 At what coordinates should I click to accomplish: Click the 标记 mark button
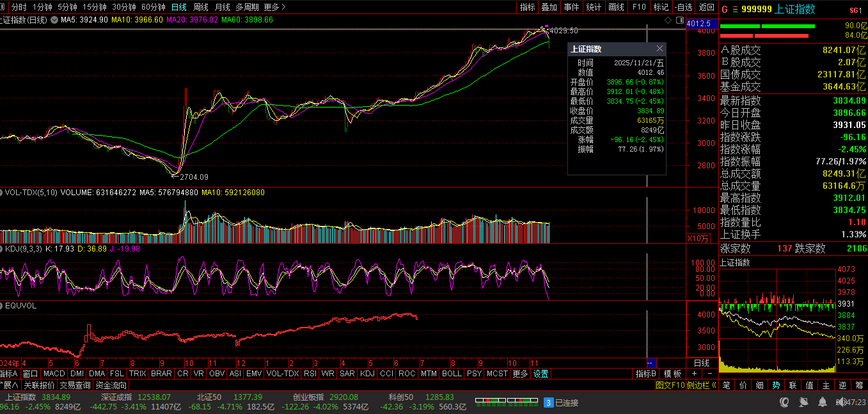click(x=661, y=7)
